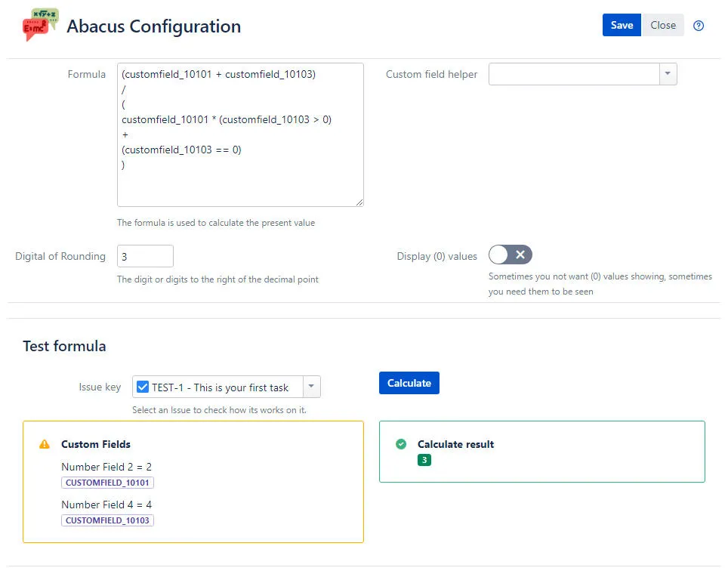The height and width of the screenshot is (574, 728).
Task: Open the help question mark icon
Action: click(x=699, y=26)
